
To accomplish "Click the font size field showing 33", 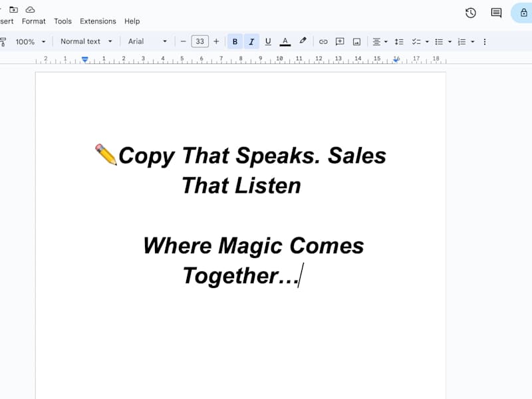I will [200, 41].
